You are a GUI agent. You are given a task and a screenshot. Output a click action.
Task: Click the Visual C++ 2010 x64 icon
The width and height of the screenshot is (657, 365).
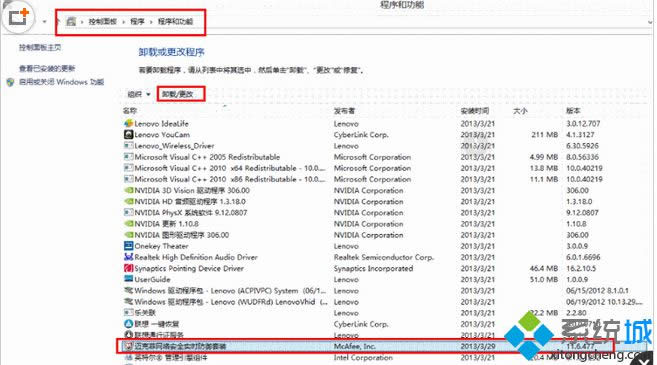pyautogui.click(x=129, y=168)
